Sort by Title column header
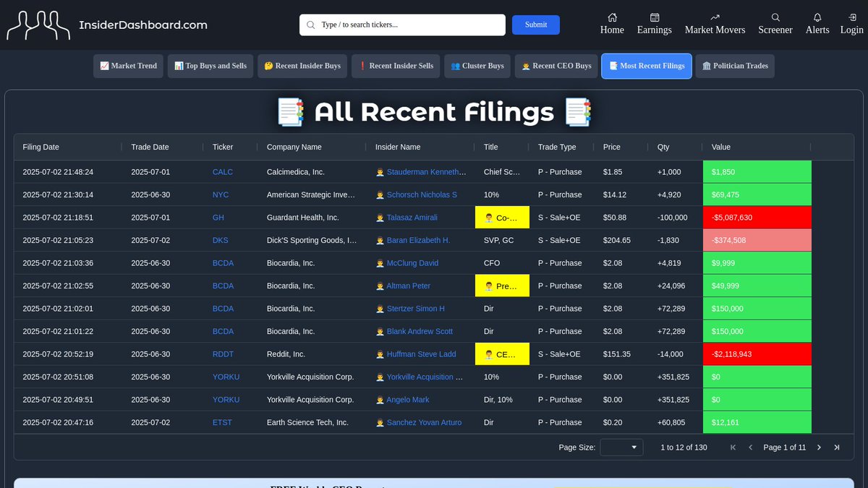This screenshot has height=488, width=868. pyautogui.click(x=491, y=147)
